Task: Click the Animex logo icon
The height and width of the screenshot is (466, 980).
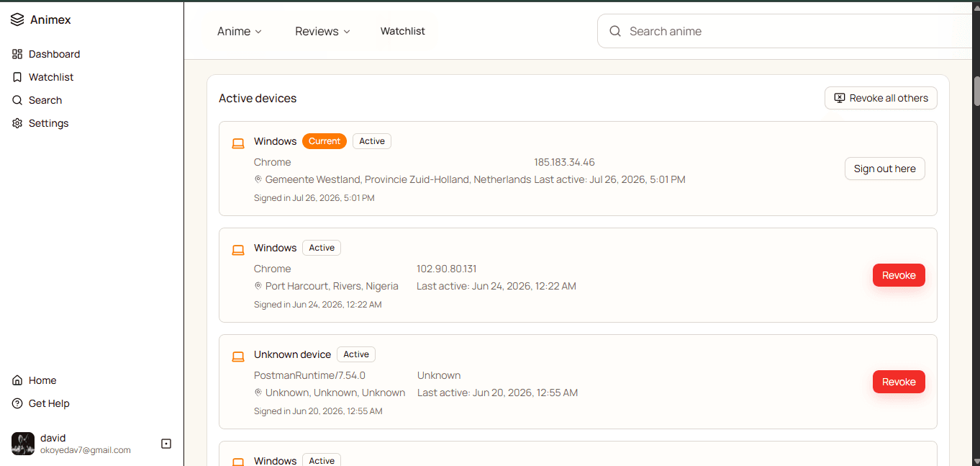Action: [17, 19]
